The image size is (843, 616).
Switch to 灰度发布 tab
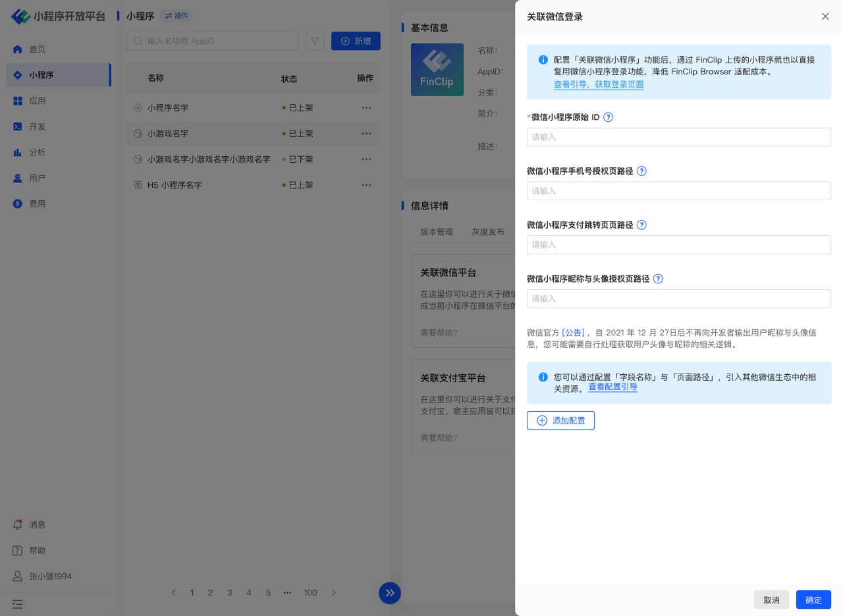coord(488,232)
